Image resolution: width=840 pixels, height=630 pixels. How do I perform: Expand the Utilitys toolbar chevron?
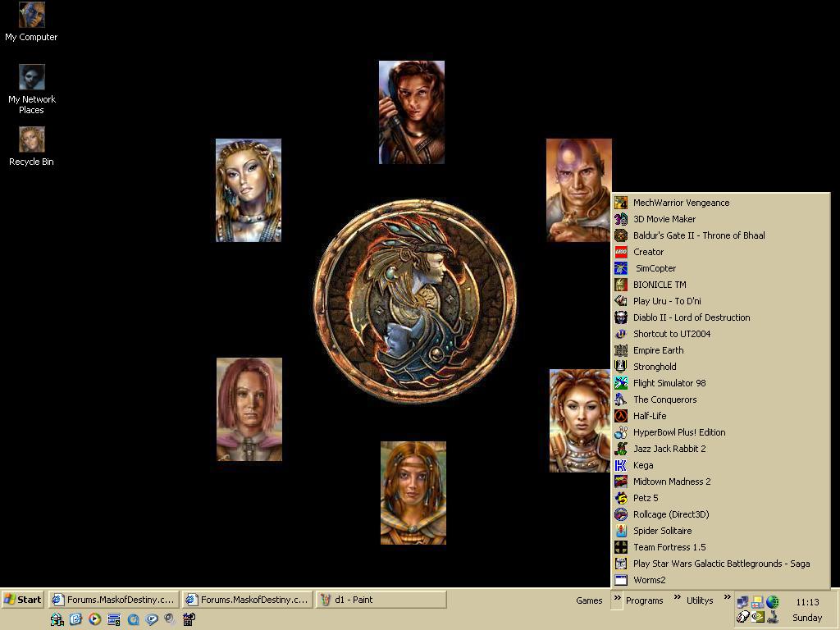(x=727, y=597)
